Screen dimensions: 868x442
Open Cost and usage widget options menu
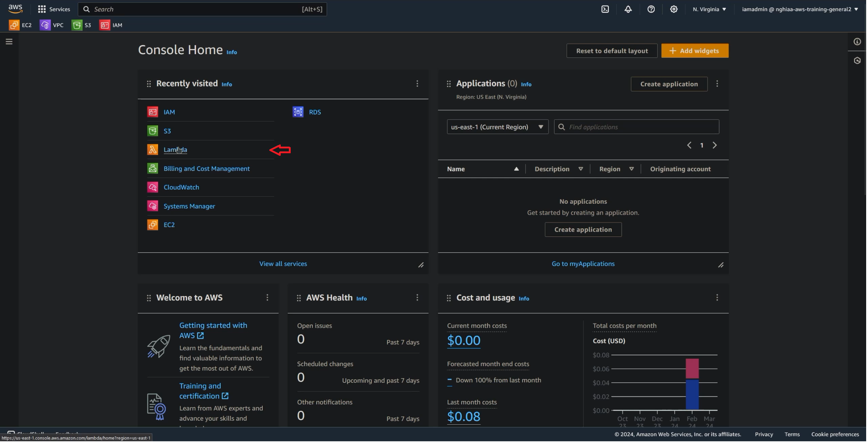coord(717,297)
